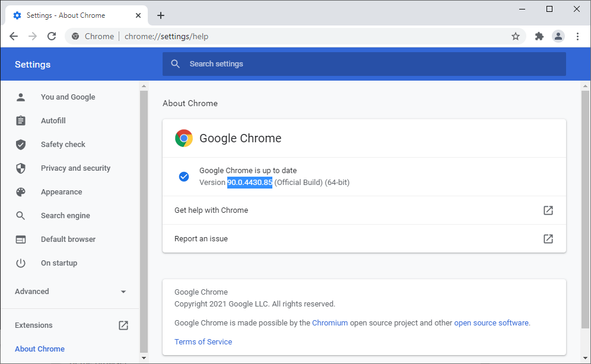Image resolution: width=591 pixels, height=364 pixels.
Task: Switch to the Settings - About Chrome tab
Action: (x=71, y=15)
